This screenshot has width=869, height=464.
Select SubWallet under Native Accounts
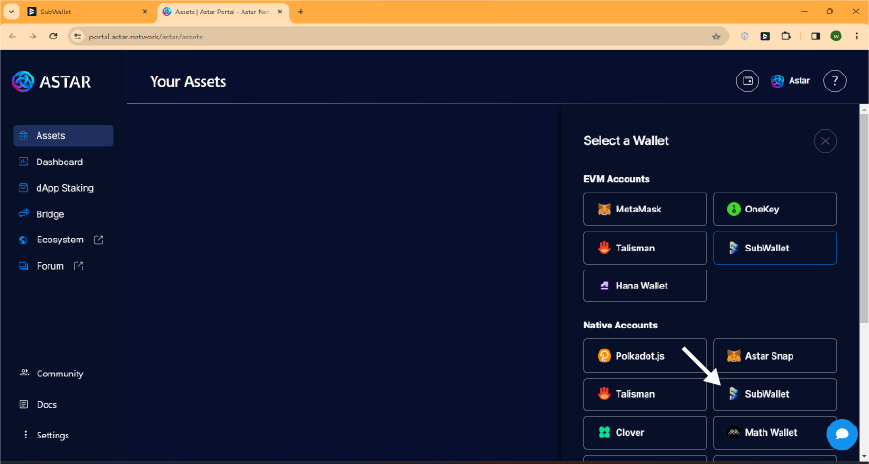pos(774,394)
